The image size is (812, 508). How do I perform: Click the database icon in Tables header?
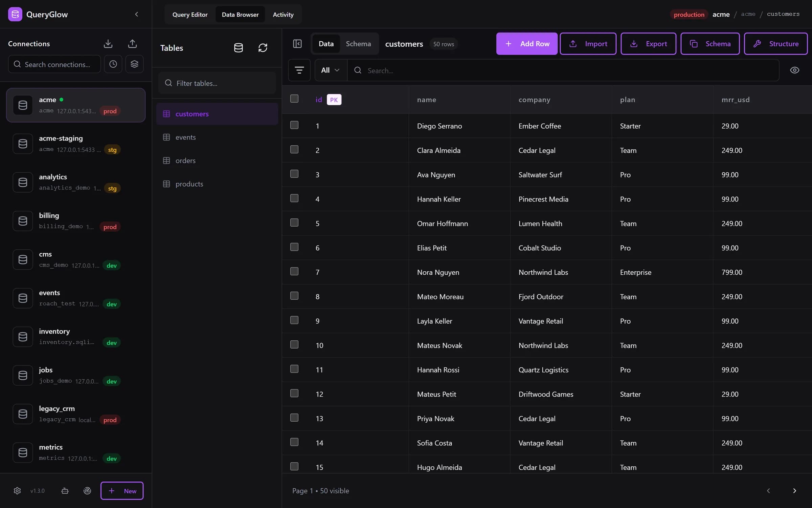pos(239,48)
